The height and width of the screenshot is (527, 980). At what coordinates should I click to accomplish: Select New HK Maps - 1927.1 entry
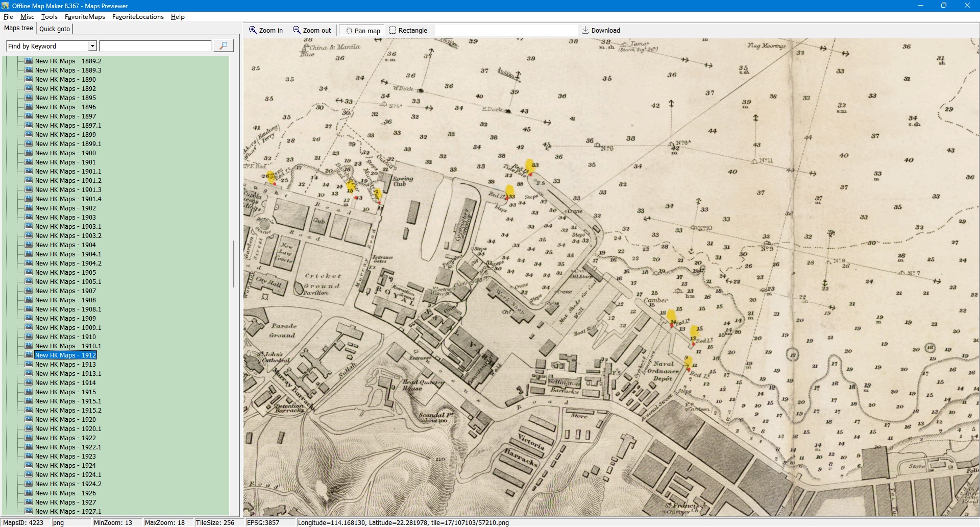(68, 511)
